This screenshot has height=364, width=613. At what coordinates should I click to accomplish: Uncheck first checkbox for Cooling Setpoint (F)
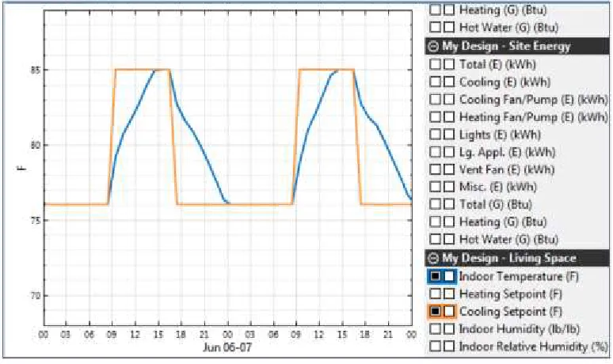(x=435, y=311)
